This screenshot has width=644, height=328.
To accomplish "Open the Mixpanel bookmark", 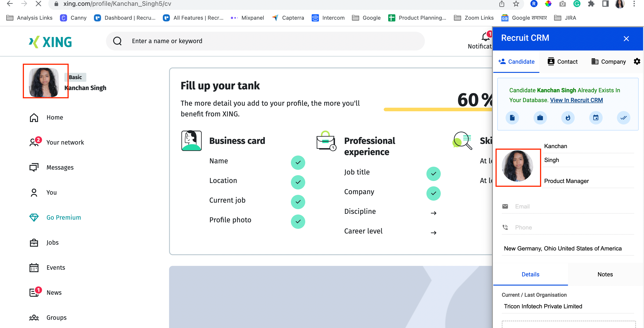I will (247, 18).
